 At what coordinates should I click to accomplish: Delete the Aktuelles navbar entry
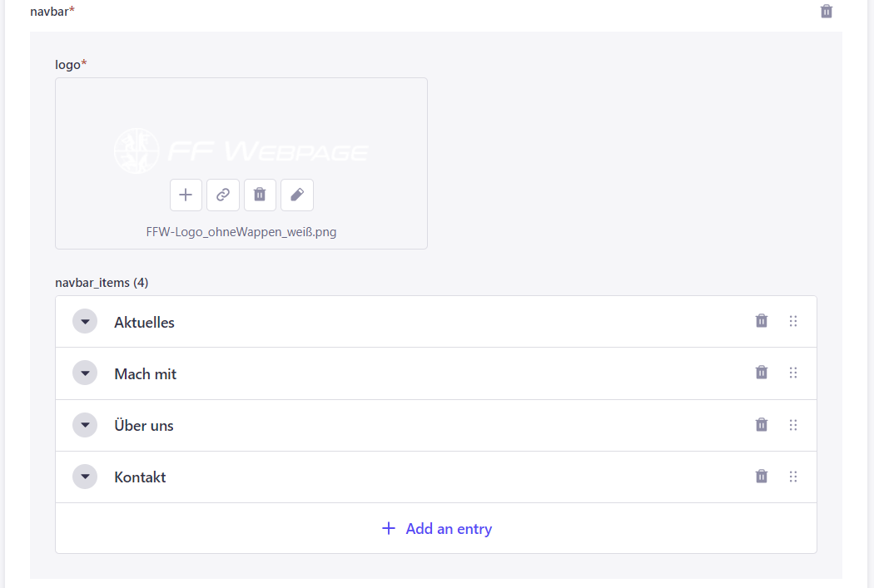762,321
